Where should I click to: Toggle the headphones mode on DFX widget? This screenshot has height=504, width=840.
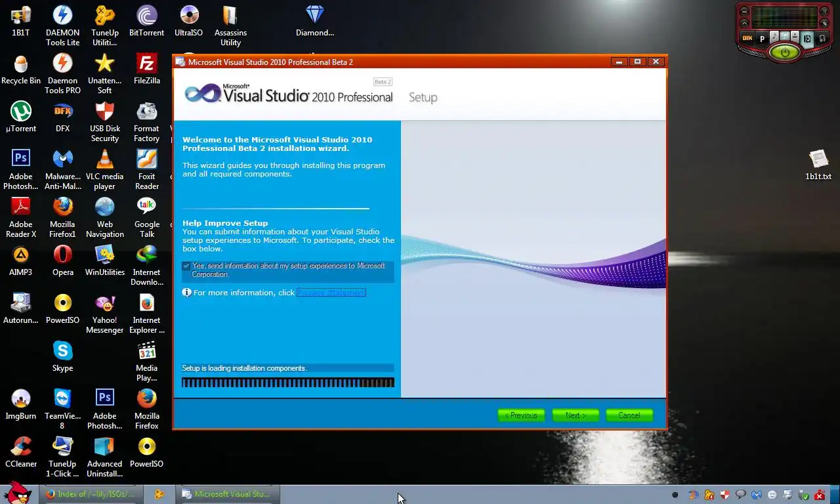(822, 39)
